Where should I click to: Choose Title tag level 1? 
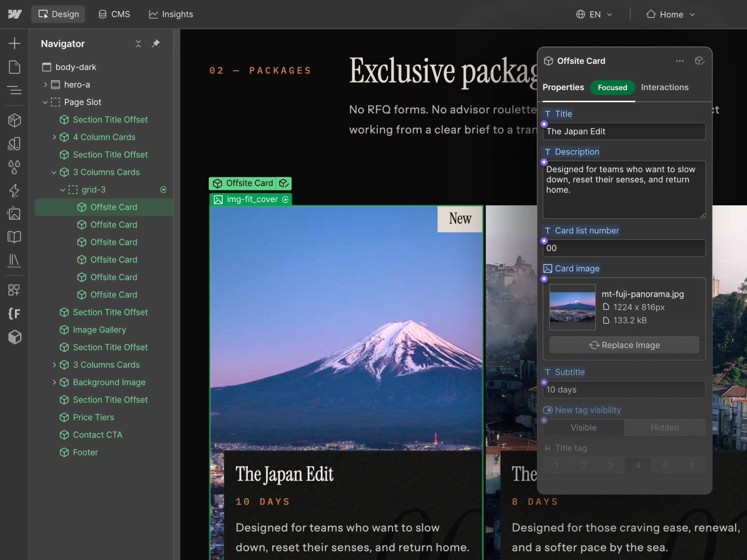(557, 465)
